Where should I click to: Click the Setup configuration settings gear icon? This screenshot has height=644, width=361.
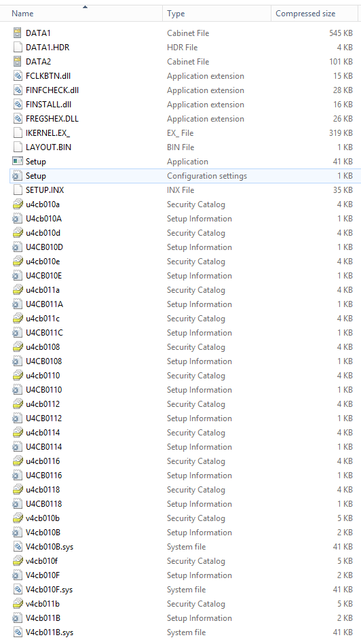[x=18, y=176]
